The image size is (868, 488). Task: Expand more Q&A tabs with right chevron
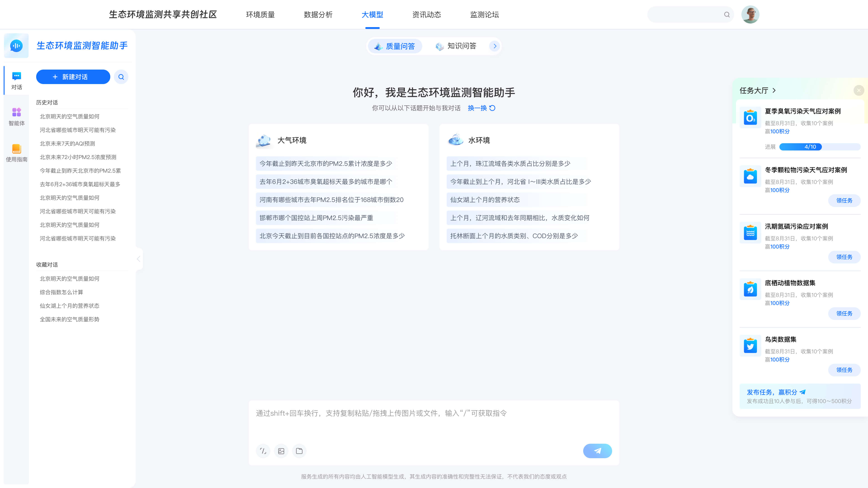(495, 46)
